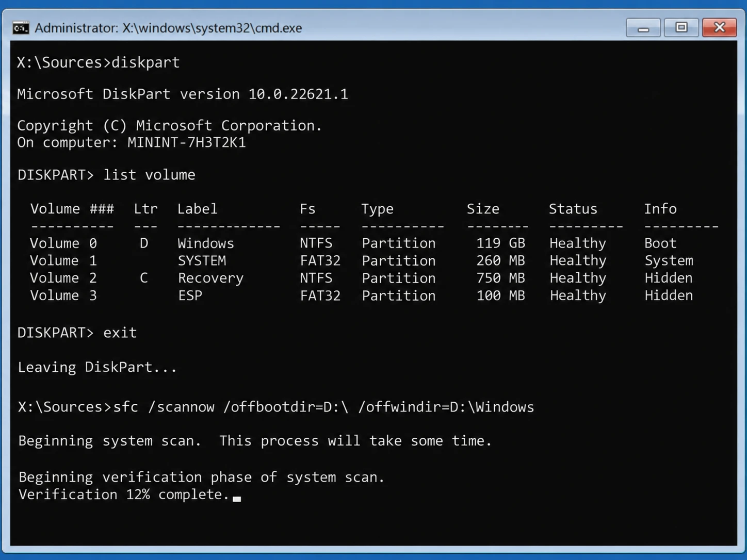Click the 'Volume ###' column header
The width and height of the screenshot is (747, 560).
pos(72,209)
